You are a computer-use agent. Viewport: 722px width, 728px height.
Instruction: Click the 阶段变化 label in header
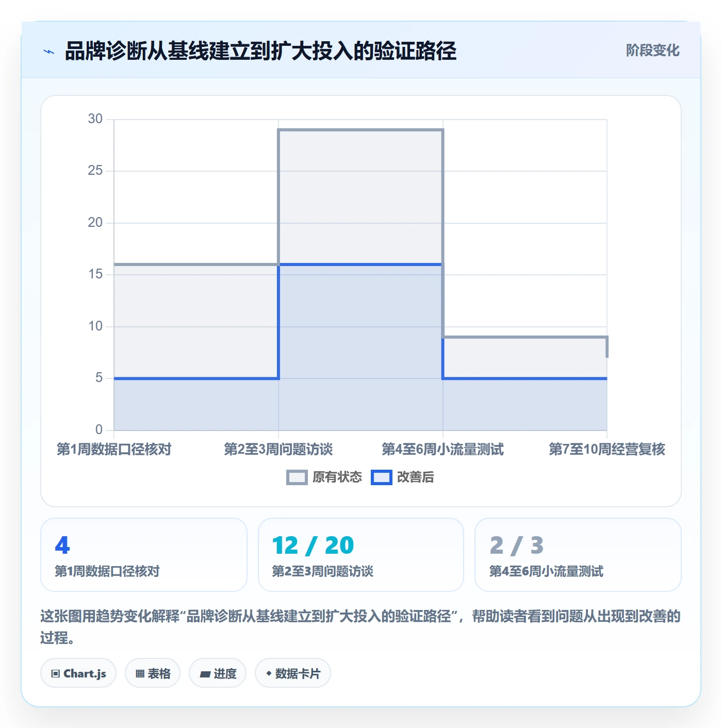652,51
